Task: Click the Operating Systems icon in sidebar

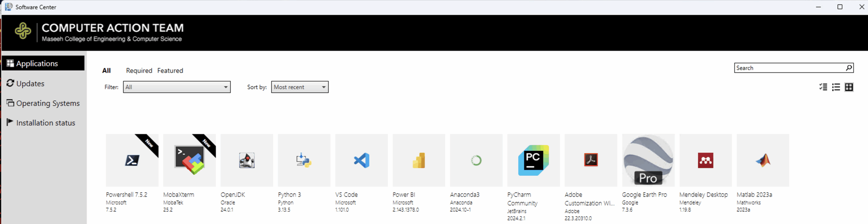Action: pos(10,103)
